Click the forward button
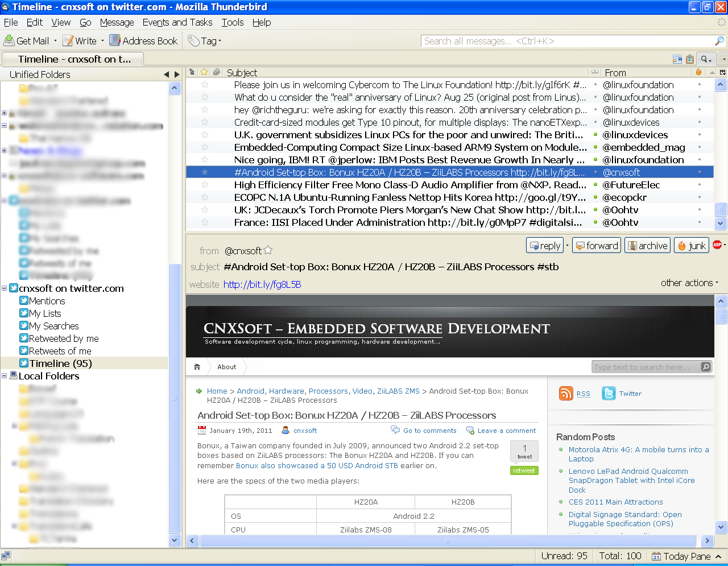This screenshot has height=566, width=728. click(596, 245)
